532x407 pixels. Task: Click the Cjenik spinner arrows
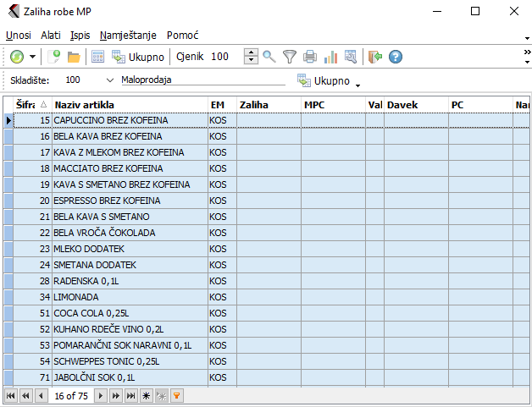tap(251, 57)
